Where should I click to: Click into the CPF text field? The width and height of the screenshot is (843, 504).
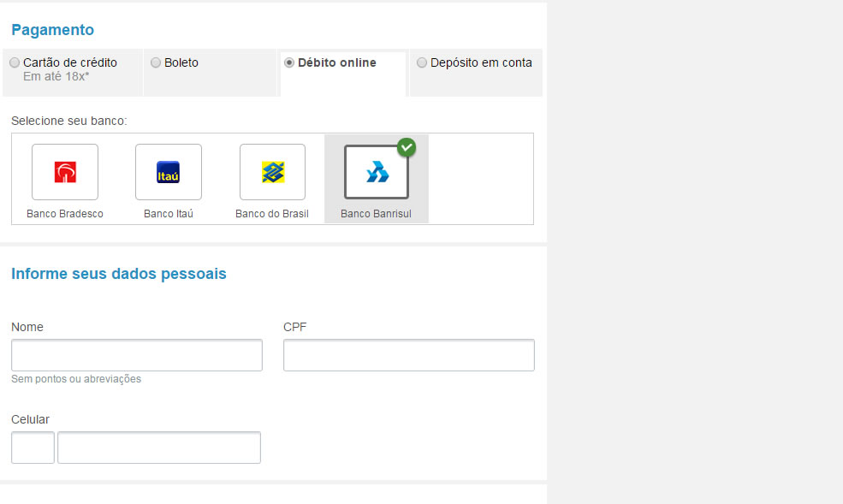pyautogui.click(x=409, y=355)
